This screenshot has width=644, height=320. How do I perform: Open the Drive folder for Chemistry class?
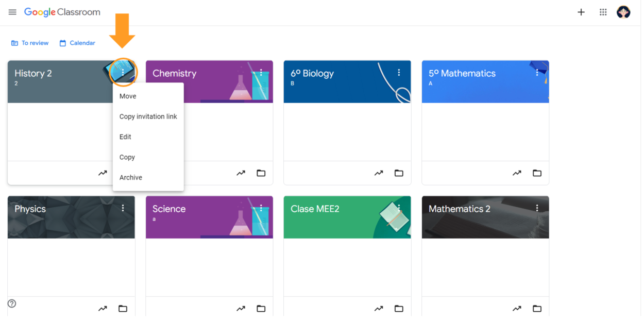click(261, 173)
